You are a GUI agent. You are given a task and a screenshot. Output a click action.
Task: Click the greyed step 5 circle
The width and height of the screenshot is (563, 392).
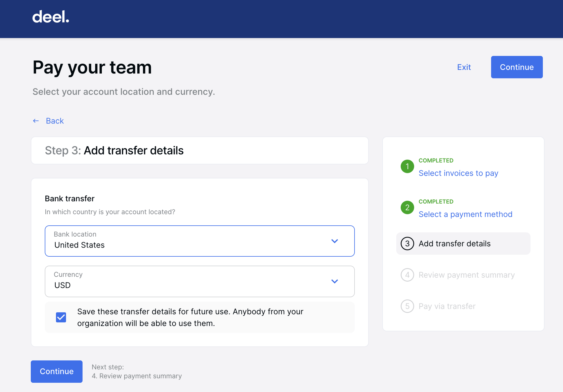pyautogui.click(x=407, y=306)
